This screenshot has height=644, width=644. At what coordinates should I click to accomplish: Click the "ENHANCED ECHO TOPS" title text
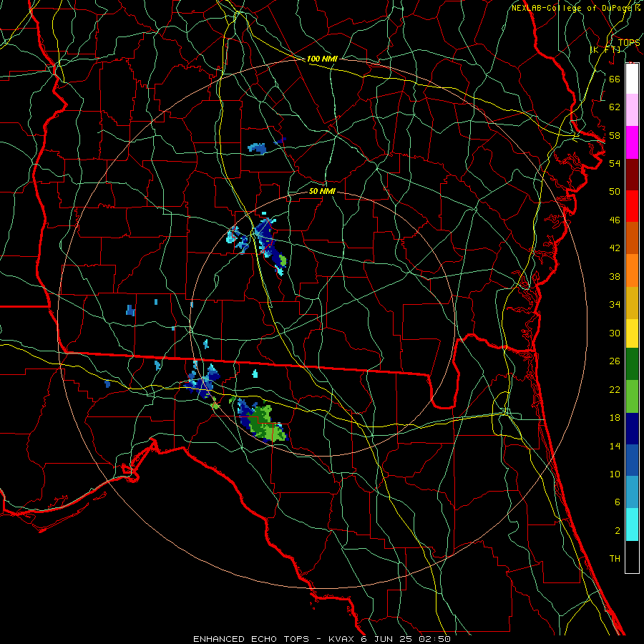[251, 639]
